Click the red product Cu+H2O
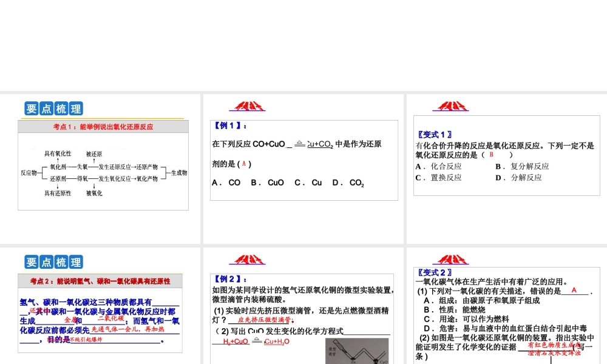Screen dimensions: 607x364 pos(277,342)
